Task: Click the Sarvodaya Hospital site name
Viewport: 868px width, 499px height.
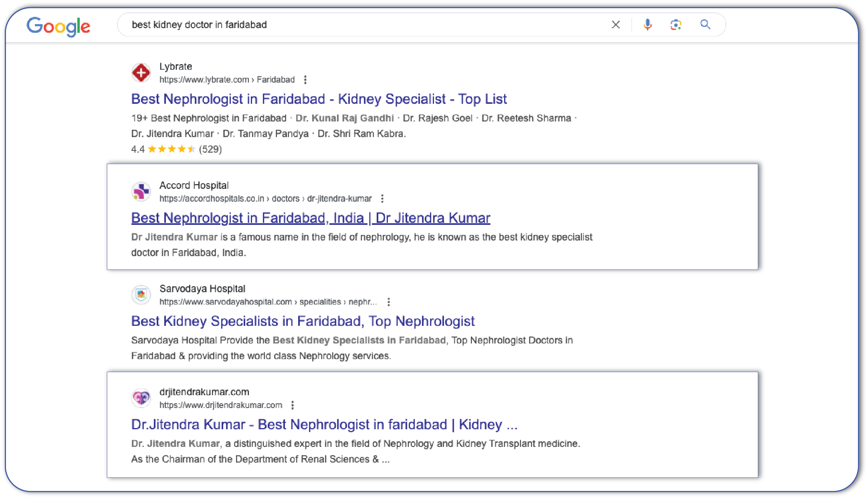Action: tap(202, 289)
